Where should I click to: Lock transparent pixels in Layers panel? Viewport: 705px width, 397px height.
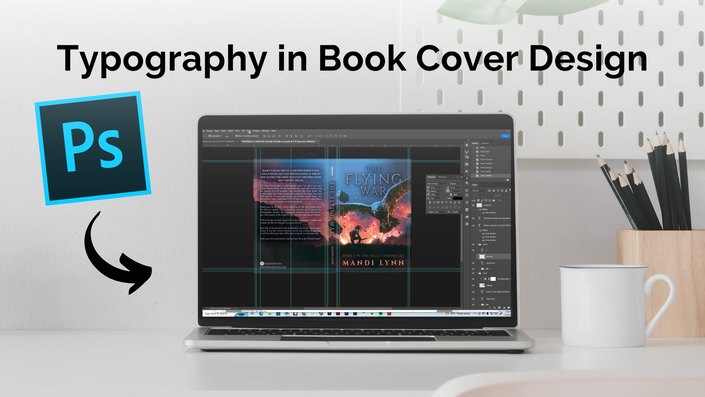pyautogui.click(x=478, y=201)
